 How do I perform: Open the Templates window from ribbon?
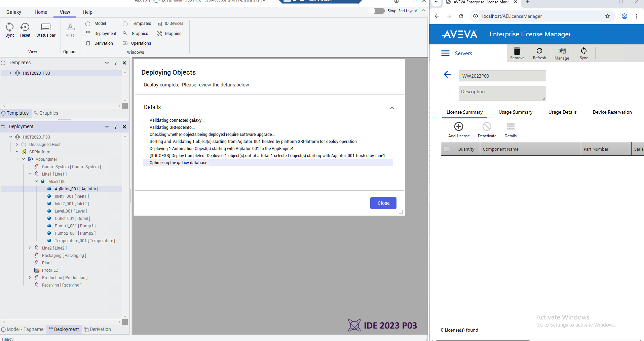(x=137, y=24)
